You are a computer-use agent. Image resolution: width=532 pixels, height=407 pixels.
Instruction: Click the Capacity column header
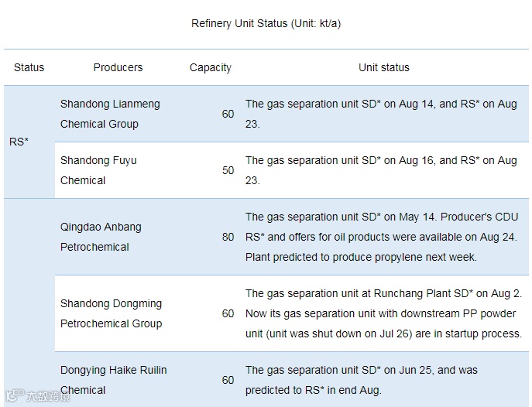pos(210,67)
